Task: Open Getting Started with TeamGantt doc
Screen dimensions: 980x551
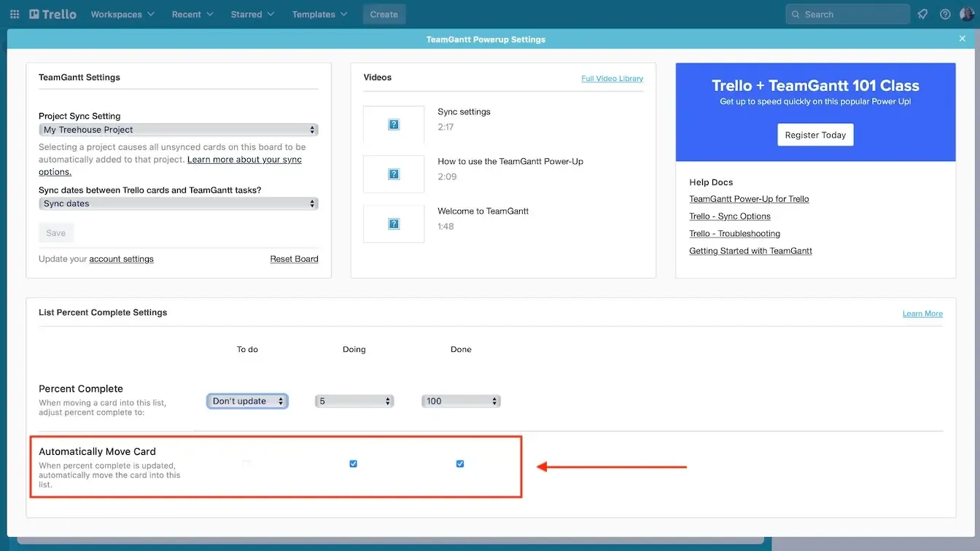Action: pos(750,251)
